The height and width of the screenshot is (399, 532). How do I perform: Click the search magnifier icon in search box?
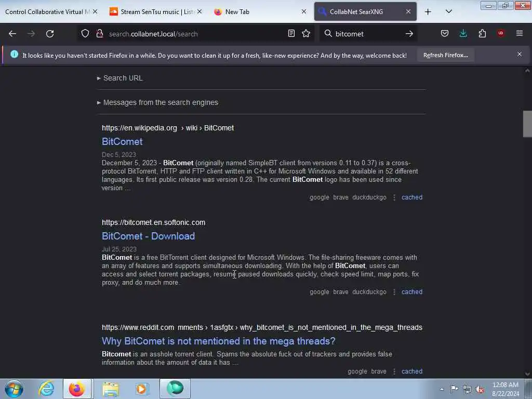point(328,33)
